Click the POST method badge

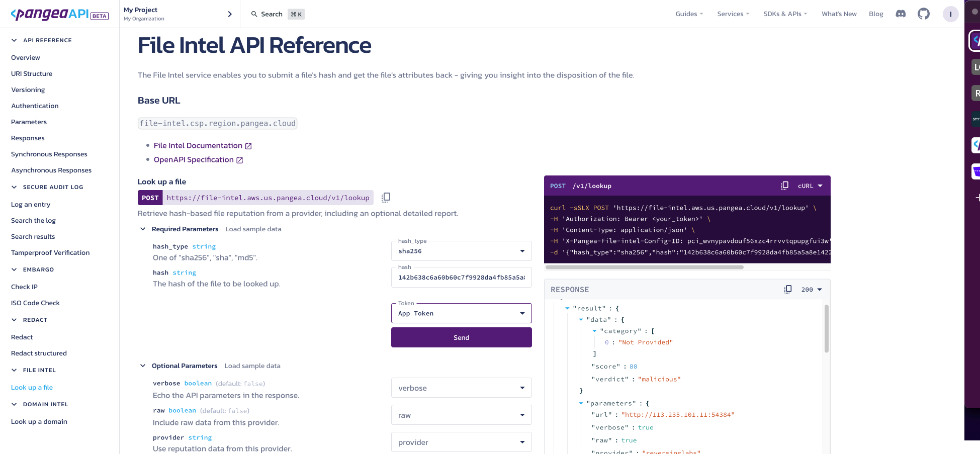[x=150, y=198]
